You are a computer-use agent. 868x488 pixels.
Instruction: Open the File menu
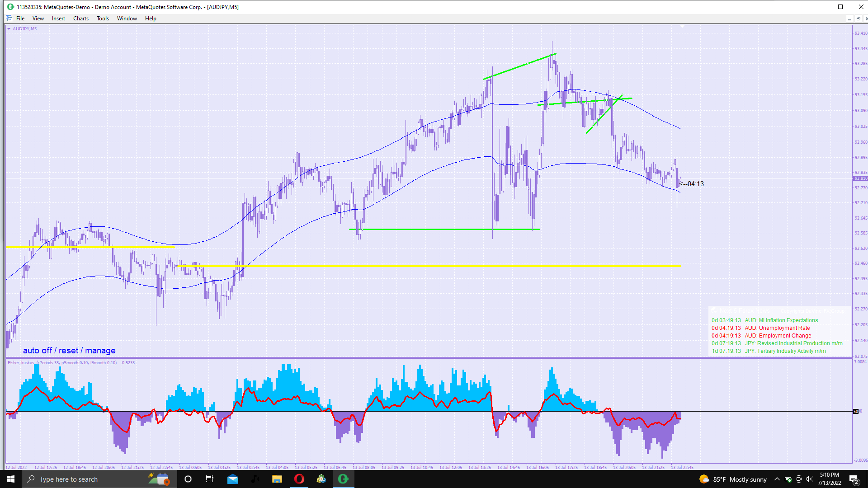click(x=20, y=19)
